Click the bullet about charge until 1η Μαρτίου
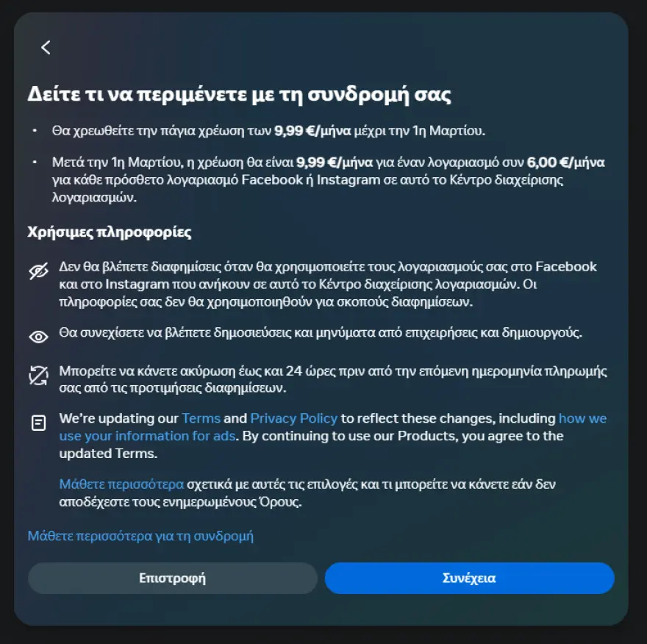 coord(268,131)
